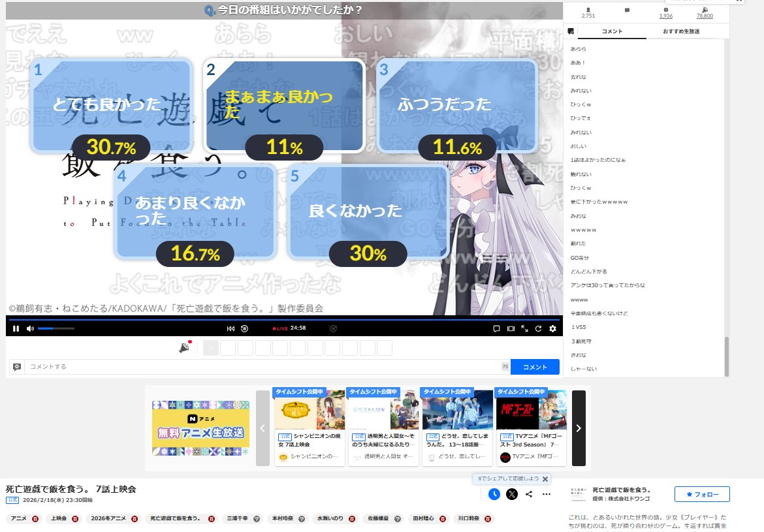Screen dimensions: 764x532
Task: Click the フォロー follow button
Action: 702,494
